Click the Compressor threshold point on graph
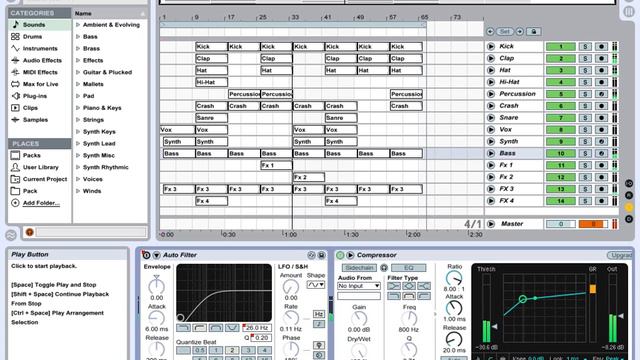640x360 pixels. click(x=522, y=299)
